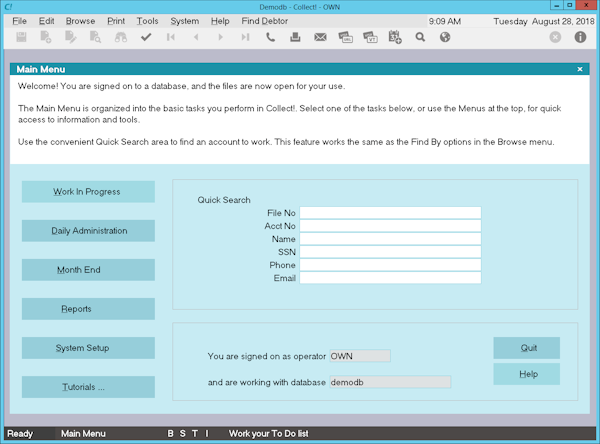Click the phone call icon in toolbar
This screenshot has width=600, height=444.
[x=271, y=38]
